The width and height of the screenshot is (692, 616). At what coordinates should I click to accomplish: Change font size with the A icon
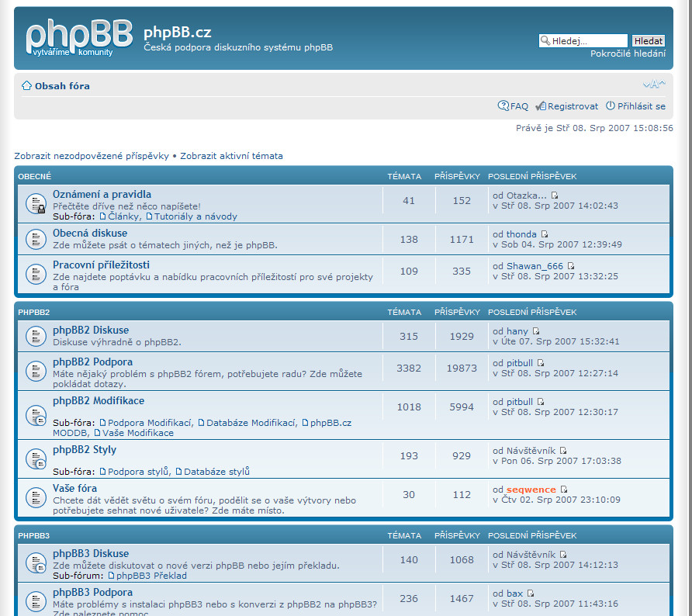point(654,83)
